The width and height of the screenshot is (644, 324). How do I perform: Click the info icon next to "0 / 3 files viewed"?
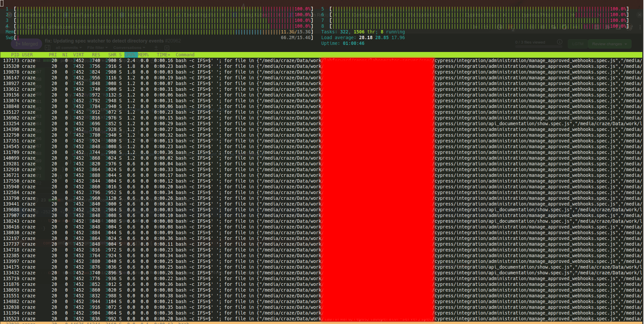pos(560,42)
